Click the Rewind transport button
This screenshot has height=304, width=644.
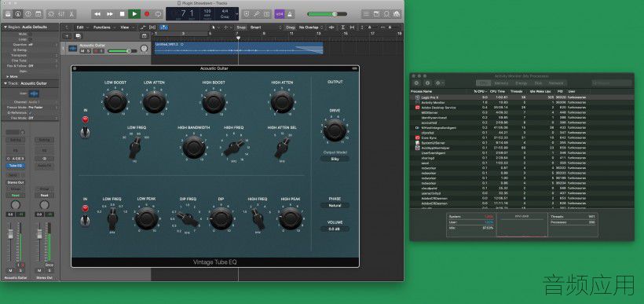(97, 14)
